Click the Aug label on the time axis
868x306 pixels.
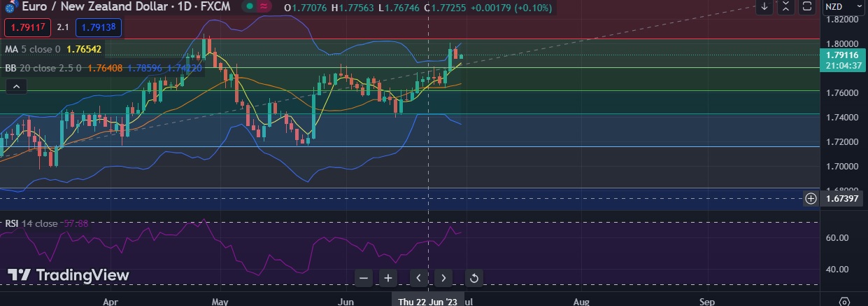tap(581, 302)
